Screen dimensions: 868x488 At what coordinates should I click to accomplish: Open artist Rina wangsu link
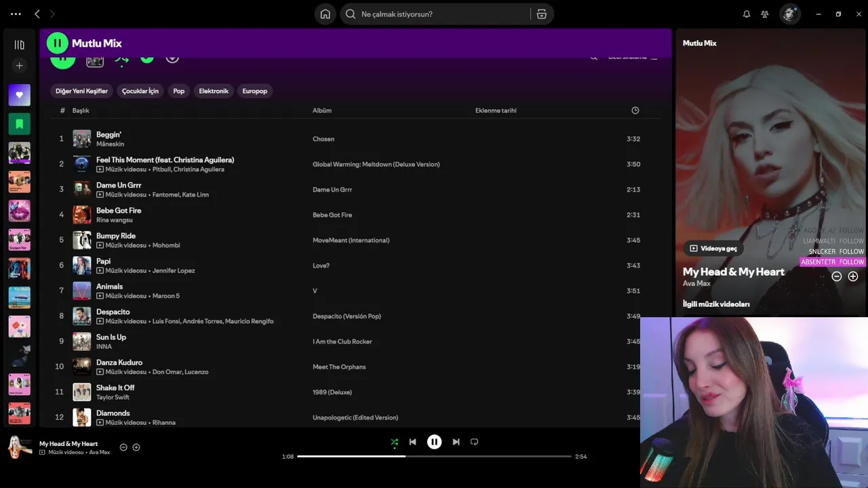tap(115, 220)
